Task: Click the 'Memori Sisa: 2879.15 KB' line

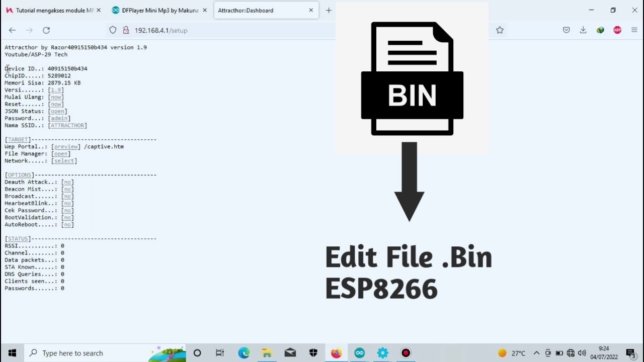Action: [x=42, y=82]
